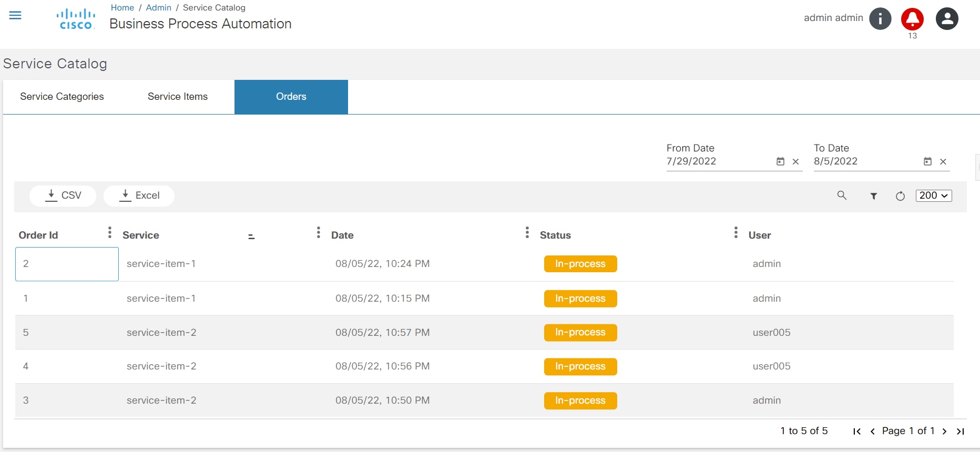Open the To Date calendar picker
Image resolution: width=980 pixels, height=452 pixels.
pyautogui.click(x=927, y=162)
